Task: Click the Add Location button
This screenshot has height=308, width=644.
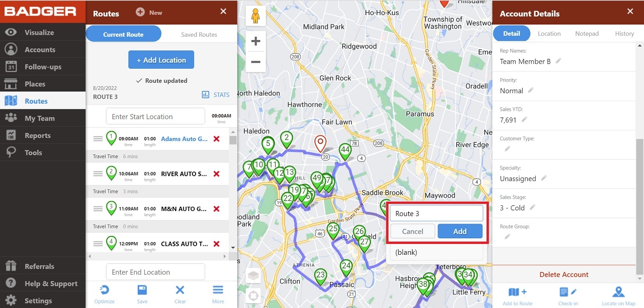Action: tap(161, 59)
